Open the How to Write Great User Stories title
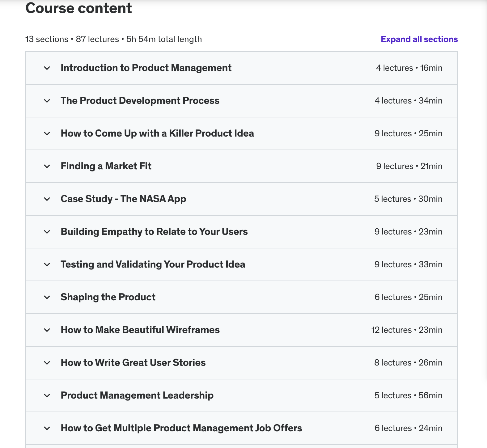Viewport: 487px width, 448px height. click(133, 362)
